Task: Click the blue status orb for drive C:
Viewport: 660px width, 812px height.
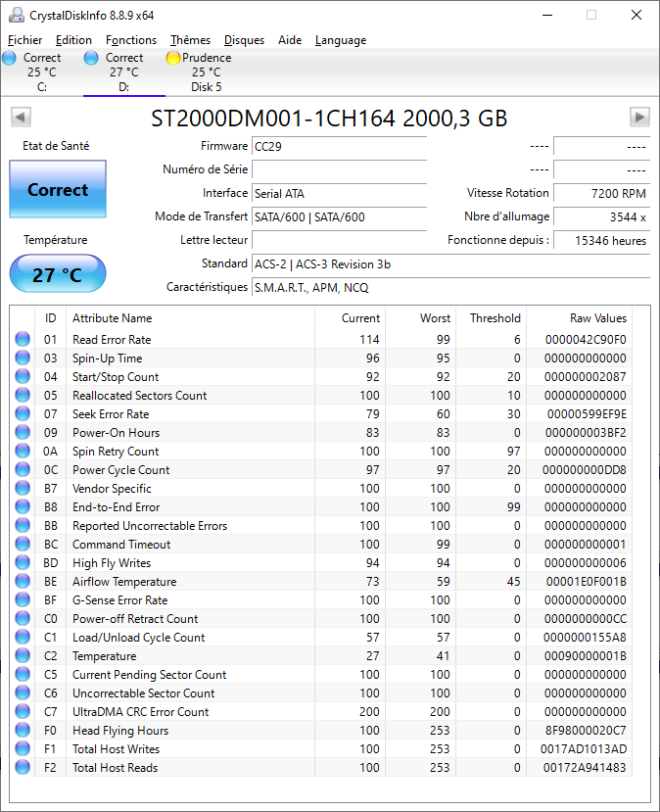Action: (9, 58)
